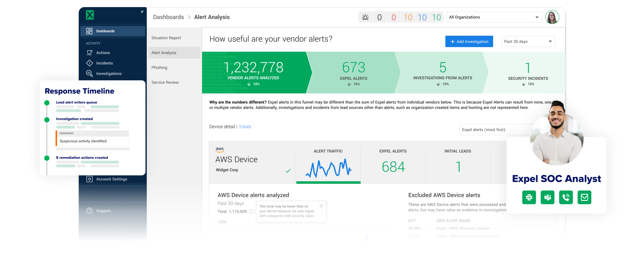Click the phone call contact icon
644x271 pixels.
click(566, 198)
